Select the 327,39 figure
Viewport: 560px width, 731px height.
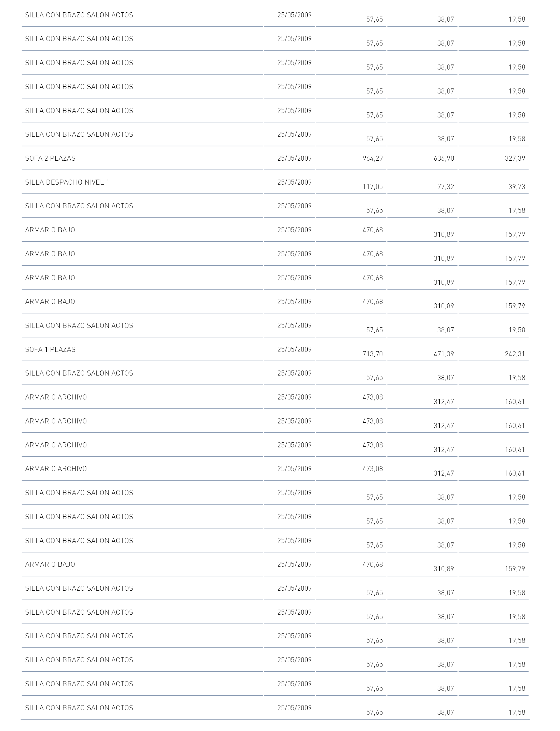pyautogui.click(x=515, y=158)
